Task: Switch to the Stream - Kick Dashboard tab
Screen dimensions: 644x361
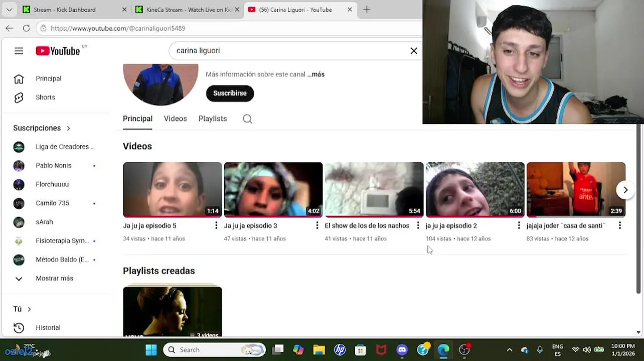Action: [73, 10]
